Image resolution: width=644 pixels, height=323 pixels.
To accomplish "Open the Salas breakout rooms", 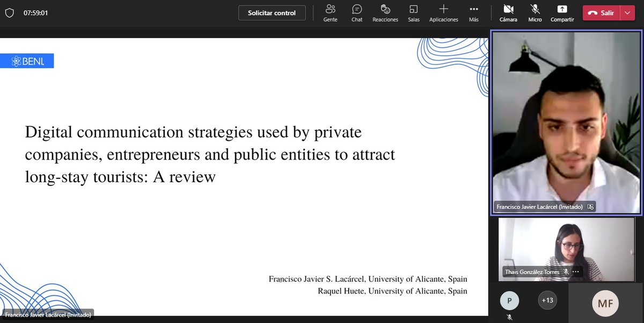I will [413, 13].
